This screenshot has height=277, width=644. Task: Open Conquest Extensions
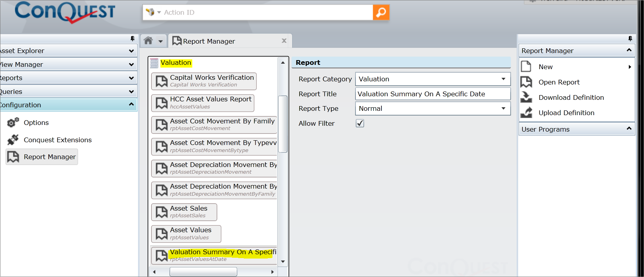tap(58, 140)
